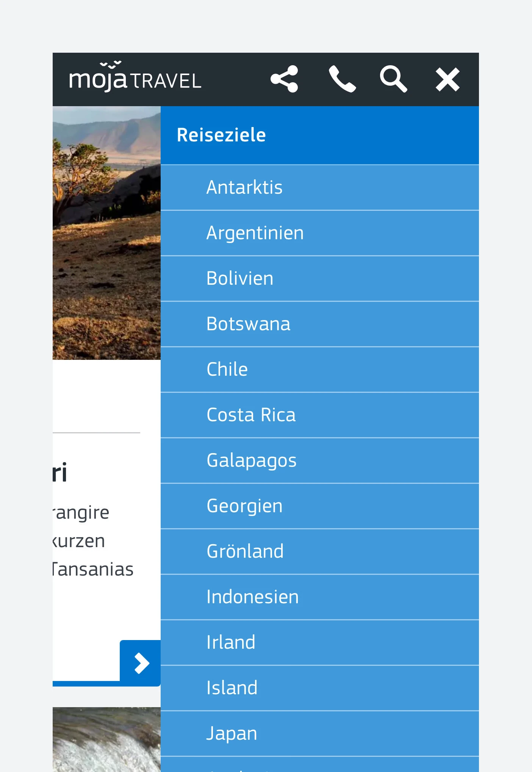
Task: Open Antarktis destination
Action: pyautogui.click(x=320, y=188)
